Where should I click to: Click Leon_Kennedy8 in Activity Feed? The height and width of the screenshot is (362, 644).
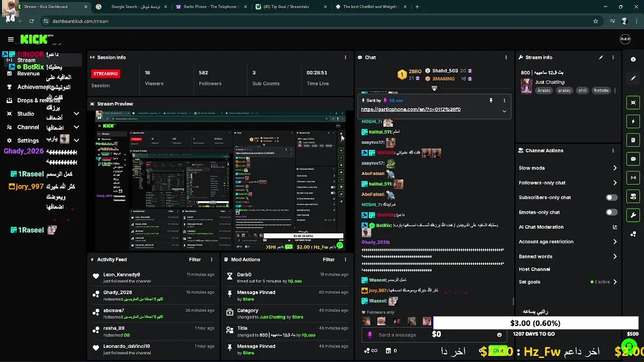tap(121, 275)
